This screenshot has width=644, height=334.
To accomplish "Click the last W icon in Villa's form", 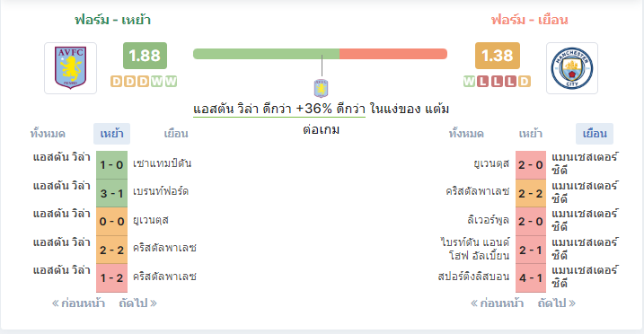I will (171, 81).
